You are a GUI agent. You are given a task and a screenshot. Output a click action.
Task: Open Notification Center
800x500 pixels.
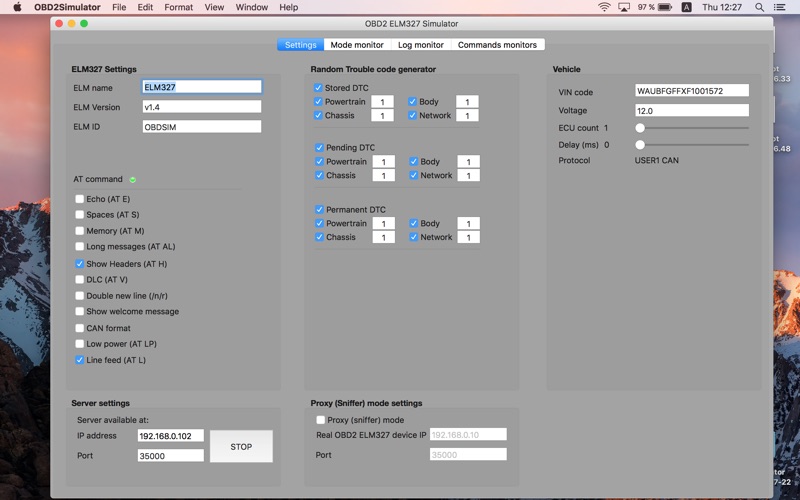pos(779,7)
